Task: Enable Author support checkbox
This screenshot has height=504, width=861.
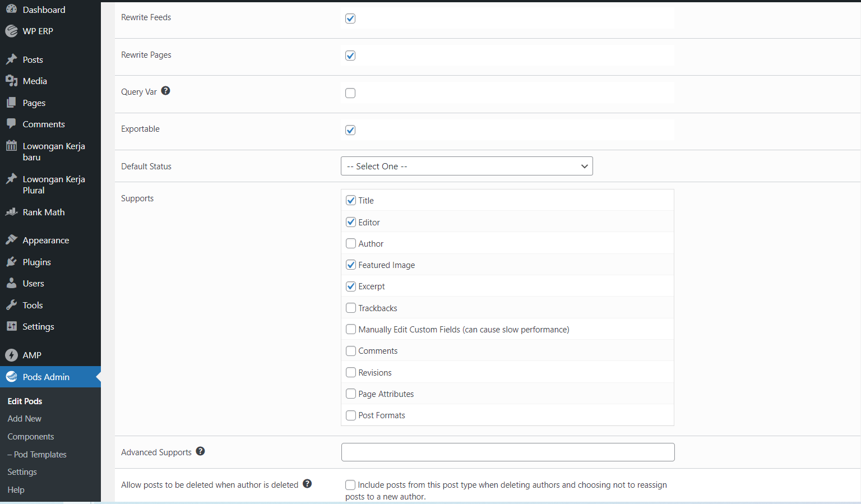Action: pyautogui.click(x=351, y=243)
